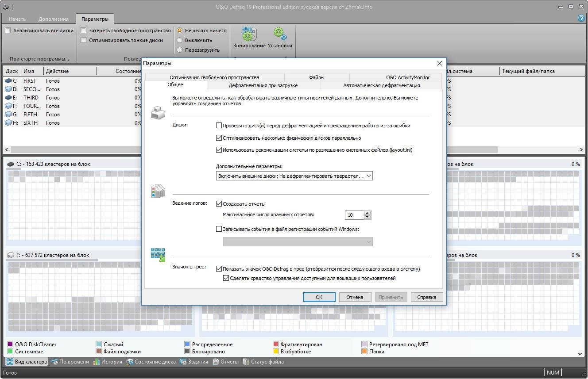
Task: Decrease the maximum reports count spinner
Action: [367, 217]
